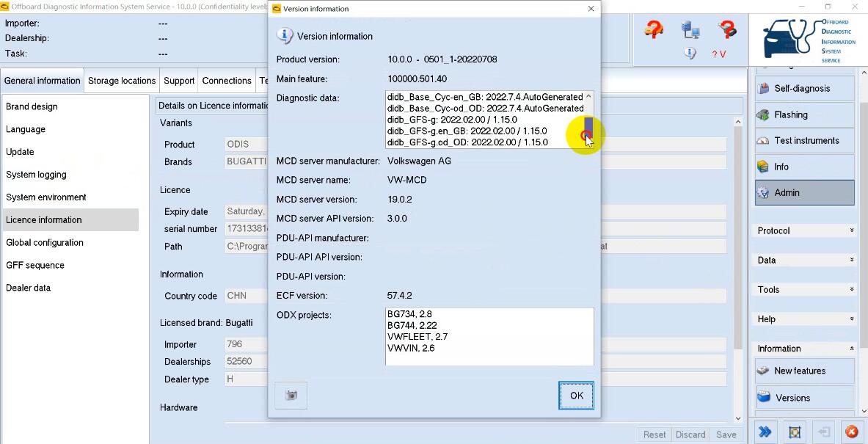The width and height of the screenshot is (868, 444).
Task: Open the Admin mode
Action: click(805, 193)
